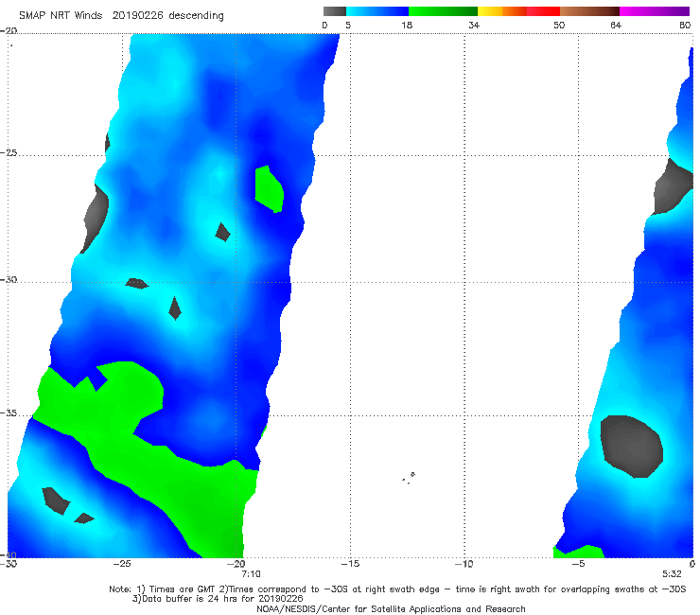Viewport: 700px width, 615px height.
Task: Click the small green wind patch near -26S
Action: [x=269, y=189]
